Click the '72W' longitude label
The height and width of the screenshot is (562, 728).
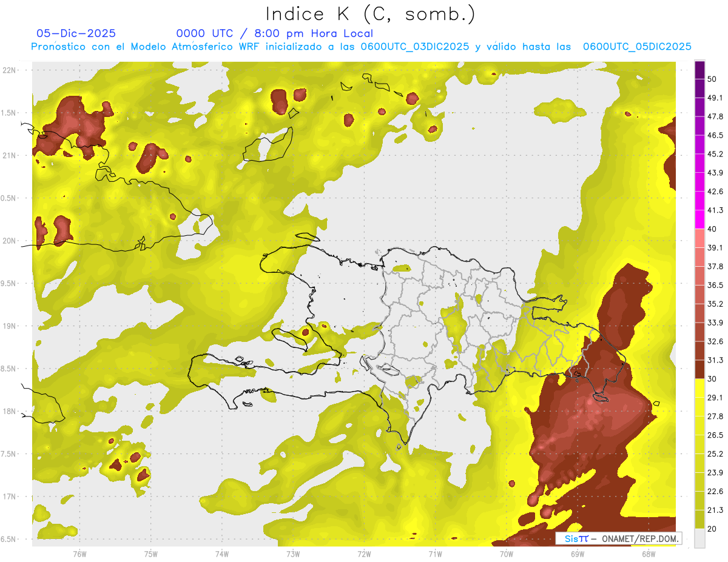tap(364, 554)
